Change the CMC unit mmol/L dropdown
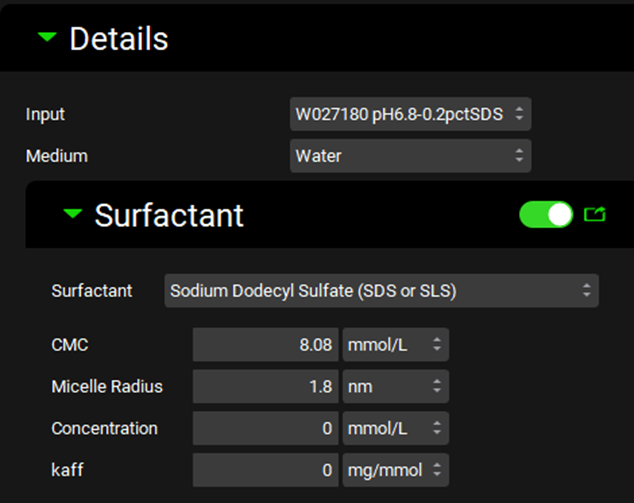Image resolution: width=634 pixels, height=503 pixels. (395, 345)
